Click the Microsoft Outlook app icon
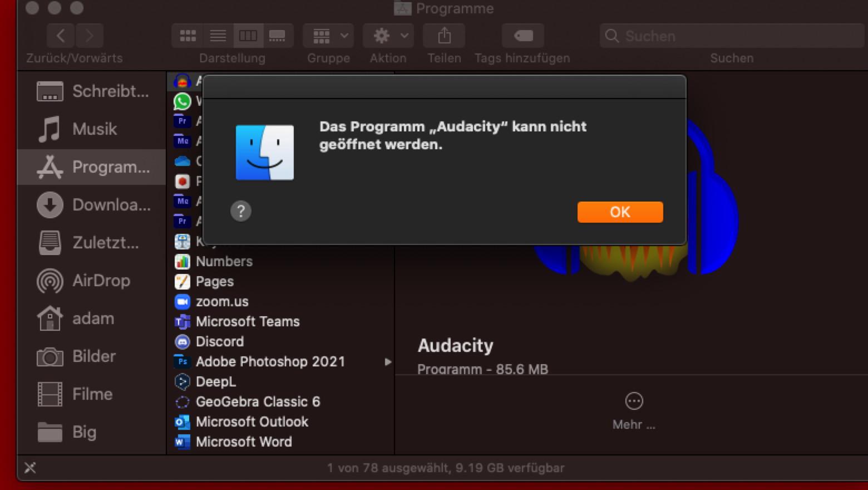 [x=183, y=422]
